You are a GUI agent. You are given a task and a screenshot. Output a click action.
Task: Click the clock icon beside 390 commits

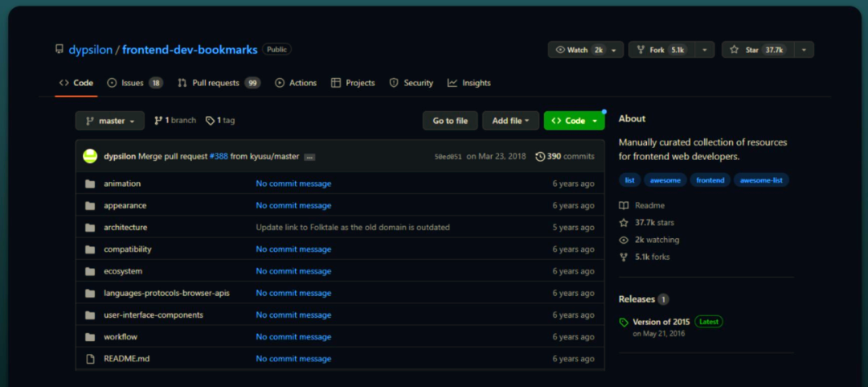click(x=540, y=157)
